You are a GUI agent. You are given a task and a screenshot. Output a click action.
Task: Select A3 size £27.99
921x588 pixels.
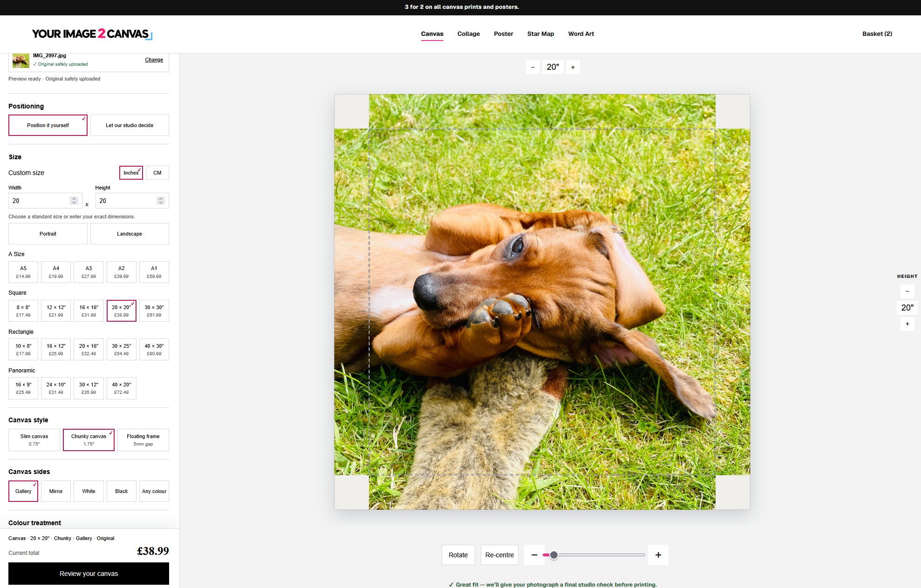(x=89, y=272)
